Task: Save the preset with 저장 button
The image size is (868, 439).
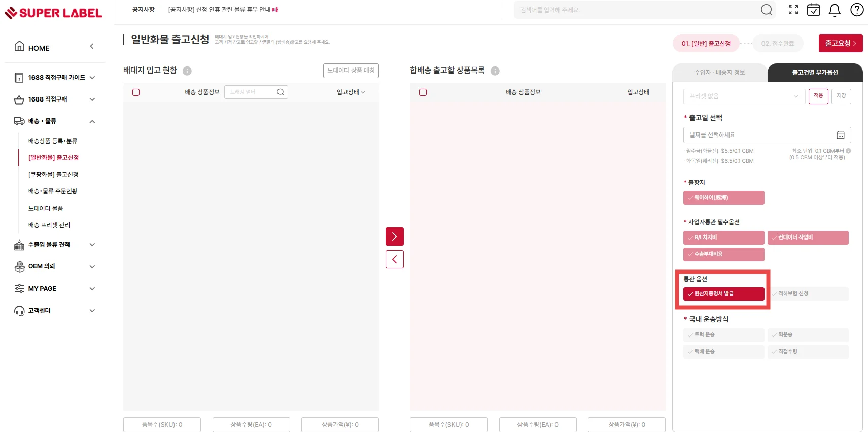Action: [x=841, y=96]
